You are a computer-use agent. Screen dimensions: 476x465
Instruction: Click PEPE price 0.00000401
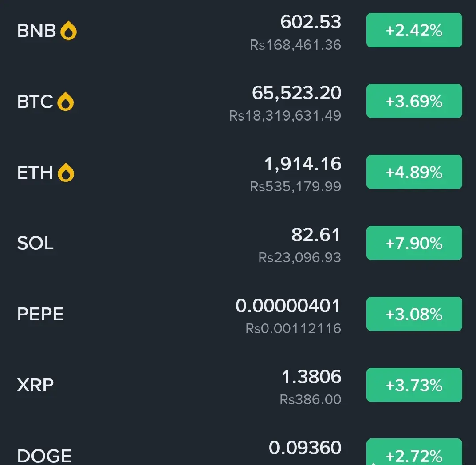[288, 306]
